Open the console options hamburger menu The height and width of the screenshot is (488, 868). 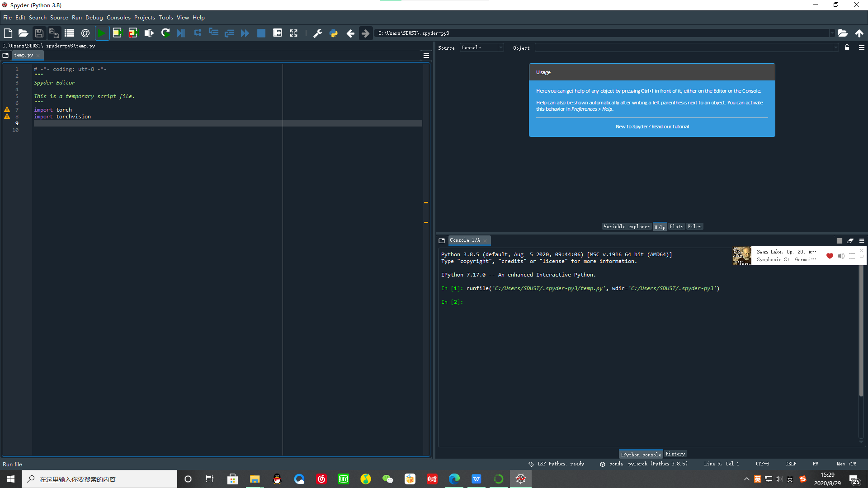(861, 241)
